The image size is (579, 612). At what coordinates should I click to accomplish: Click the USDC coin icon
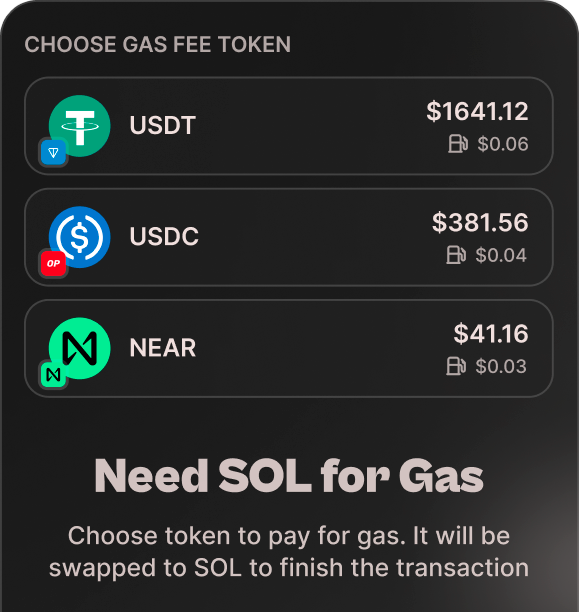(x=80, y=237)
